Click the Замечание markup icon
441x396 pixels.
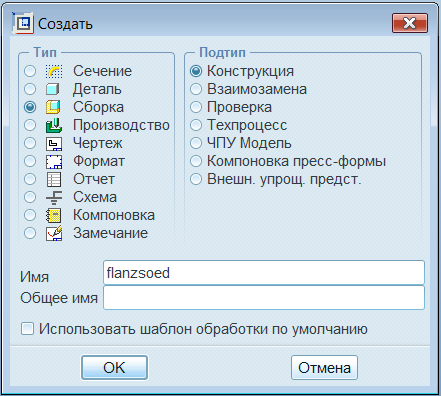pyautogui.click(x=54, y=233)
